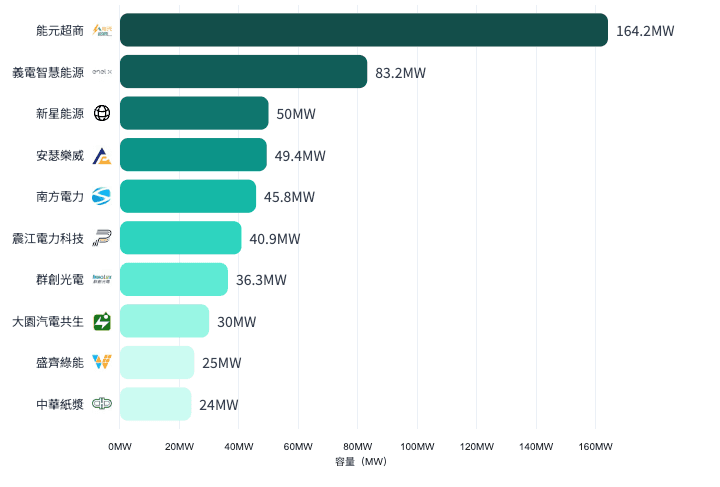
Task: Click the 100MW tick on the x-axis
Action: click(417, 446)
